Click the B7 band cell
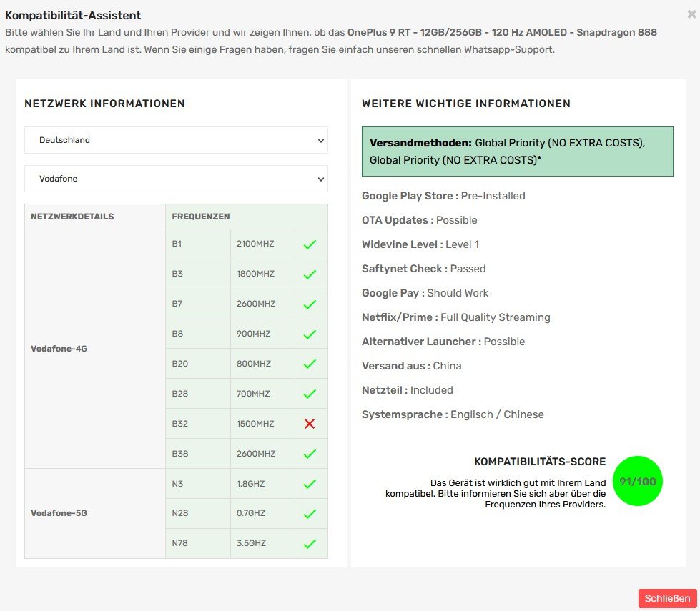Image resolution: width=700 pixels, height=611 pixels. pos(198,304)
